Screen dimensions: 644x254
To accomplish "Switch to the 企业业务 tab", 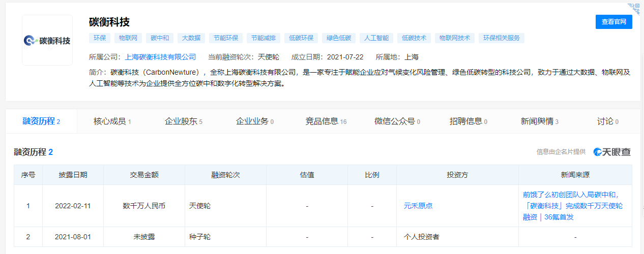I will point(255,121).
